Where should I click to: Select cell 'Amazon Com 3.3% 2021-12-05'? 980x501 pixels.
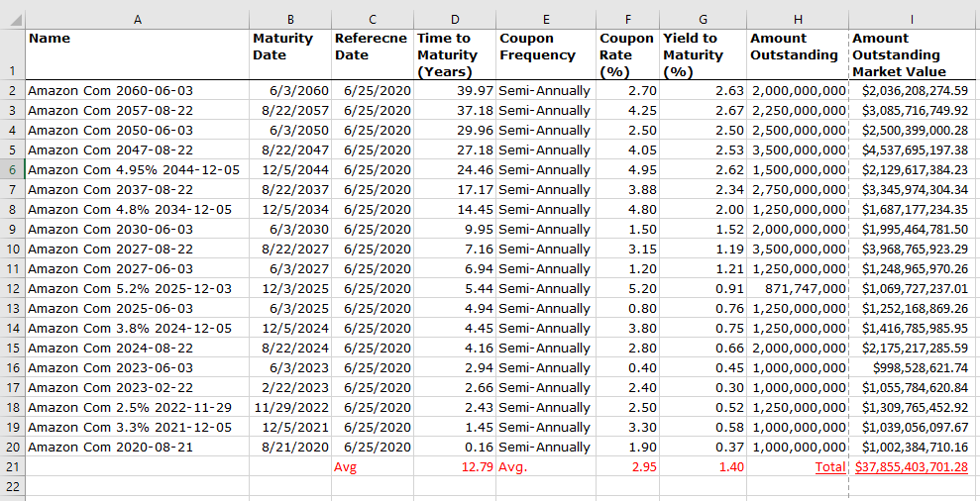tap(138, 428)
